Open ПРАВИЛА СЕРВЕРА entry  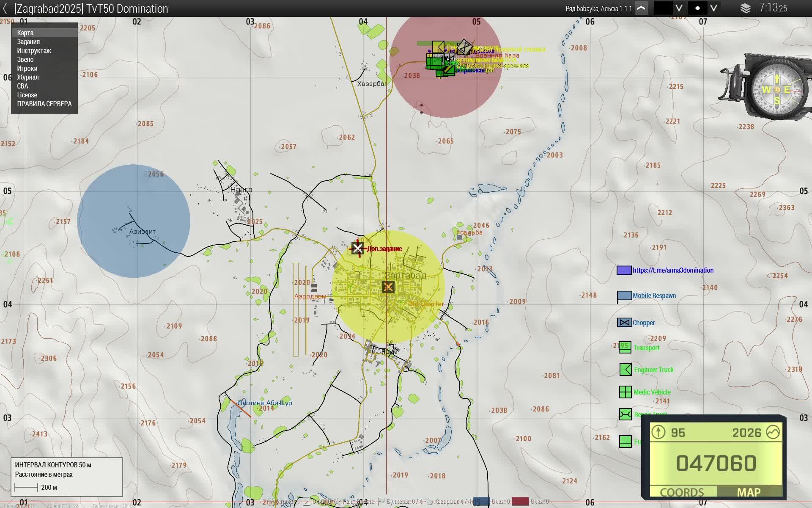(44, 104)
